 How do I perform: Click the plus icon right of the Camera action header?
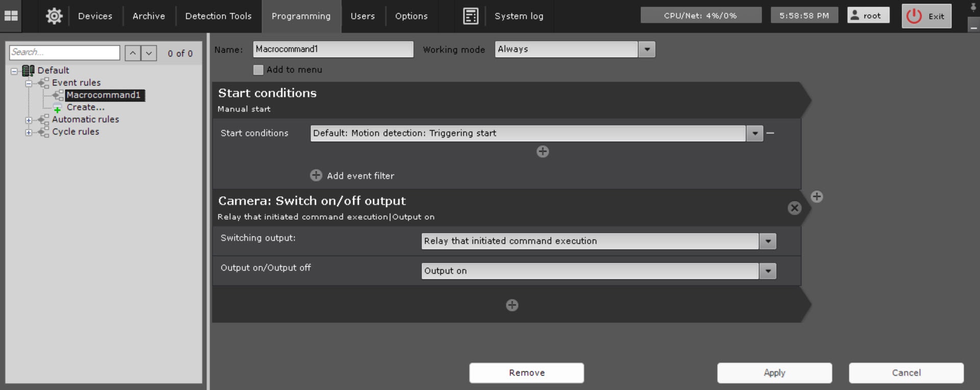[x=817, y=197]
